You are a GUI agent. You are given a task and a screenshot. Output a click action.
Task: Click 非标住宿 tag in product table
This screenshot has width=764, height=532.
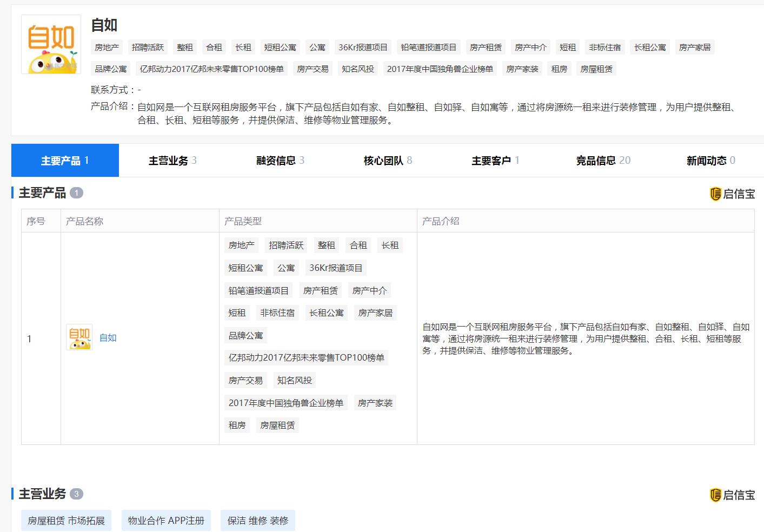pyautogui.click(x=277, y=313)
